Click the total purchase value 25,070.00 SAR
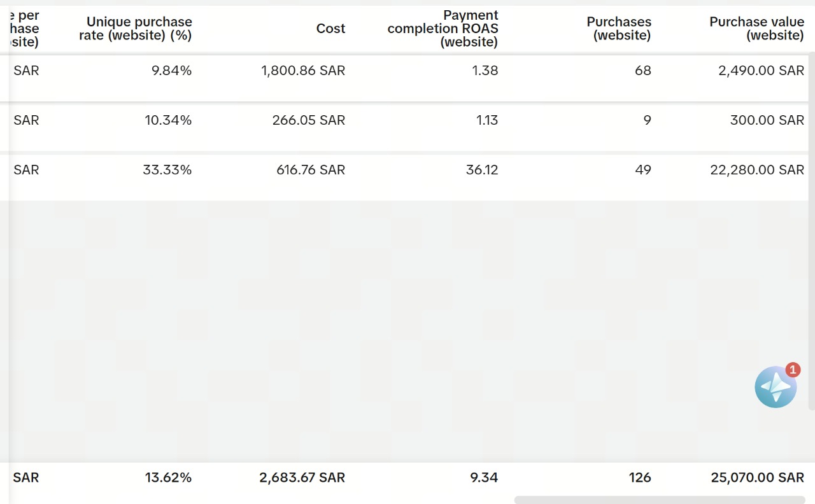Image resolution: width=815 pixels, height=504 pixels. click(x=757, y=477)
